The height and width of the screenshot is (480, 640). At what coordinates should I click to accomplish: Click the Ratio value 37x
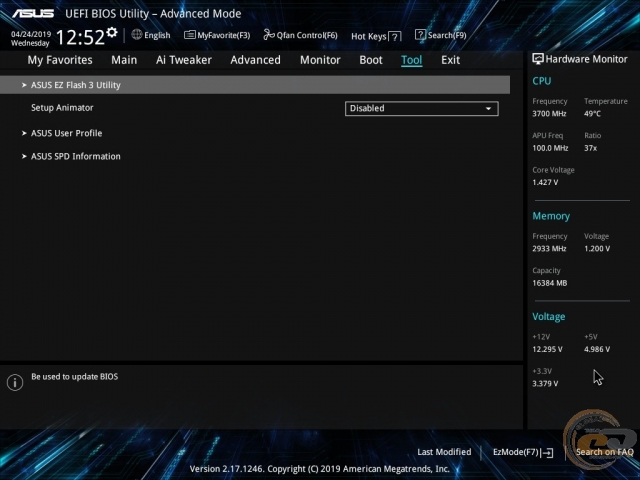[591, 148]
